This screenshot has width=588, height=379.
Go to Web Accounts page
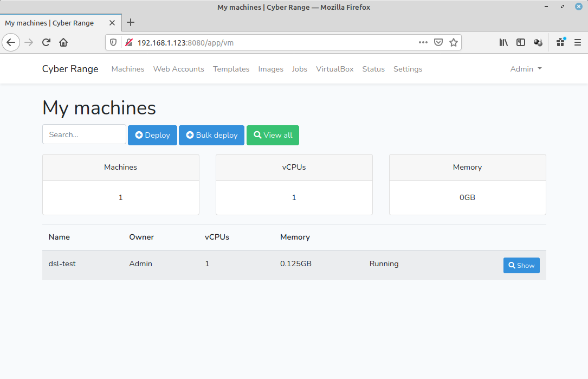(x=178, y=69)
